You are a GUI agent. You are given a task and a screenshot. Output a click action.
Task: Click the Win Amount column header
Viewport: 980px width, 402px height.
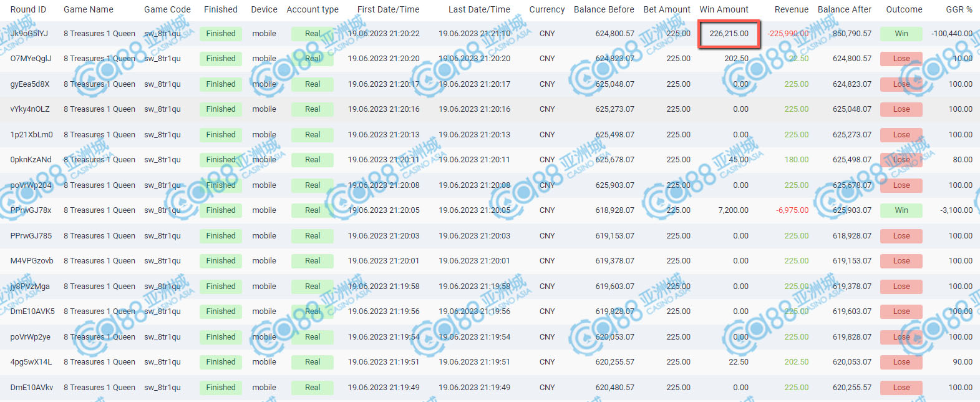(x=724, y=9)
